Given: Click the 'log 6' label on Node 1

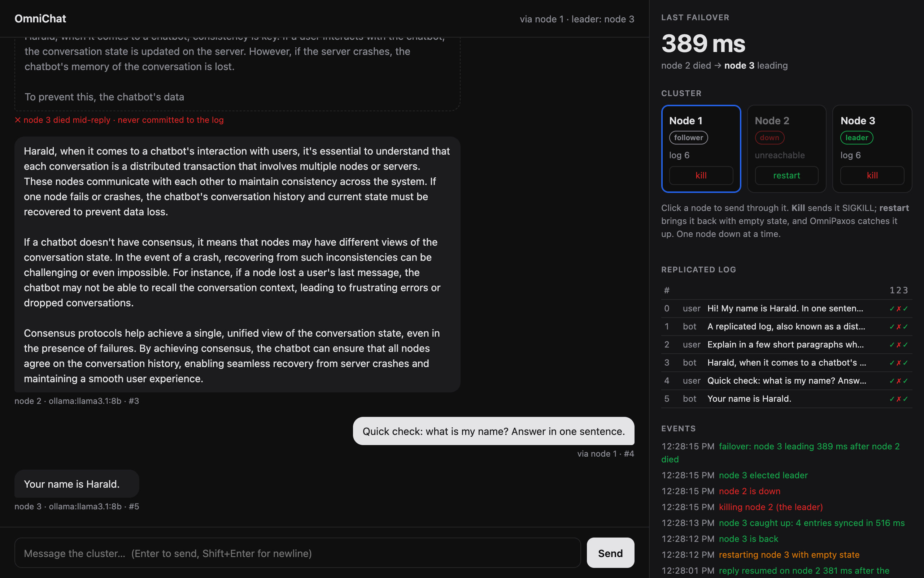Looking at the screenshot, I should click(x=679, y=155).
